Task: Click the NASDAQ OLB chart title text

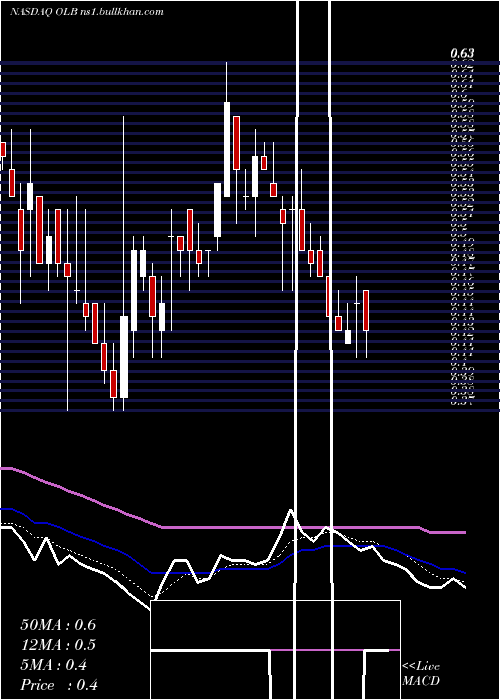Action: pyautogui.click(x=87, y=12)
